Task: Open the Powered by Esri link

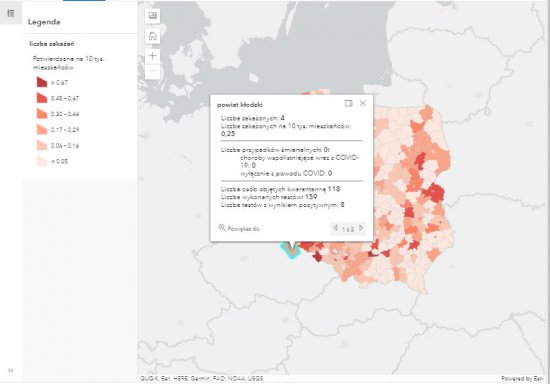Action: 522,379
